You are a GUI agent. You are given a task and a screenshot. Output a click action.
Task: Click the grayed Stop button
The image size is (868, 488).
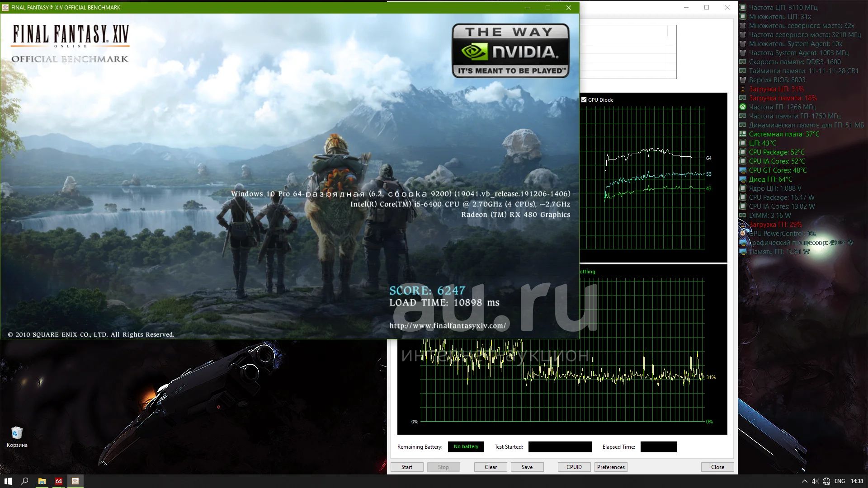(x=443, y=467)
